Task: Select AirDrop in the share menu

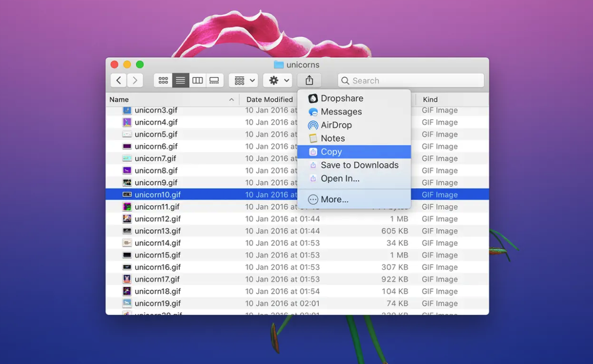Action: (336, 125)
